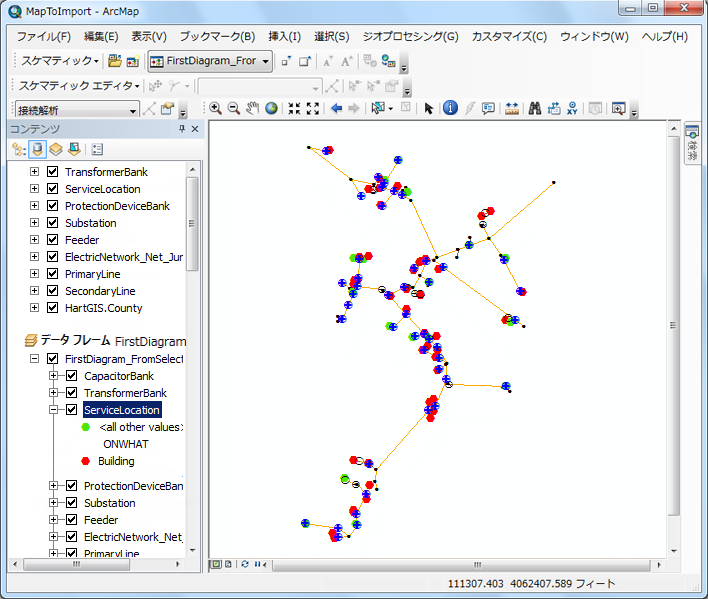Click the map horizontal scrollbar thumb

(461, 565)
